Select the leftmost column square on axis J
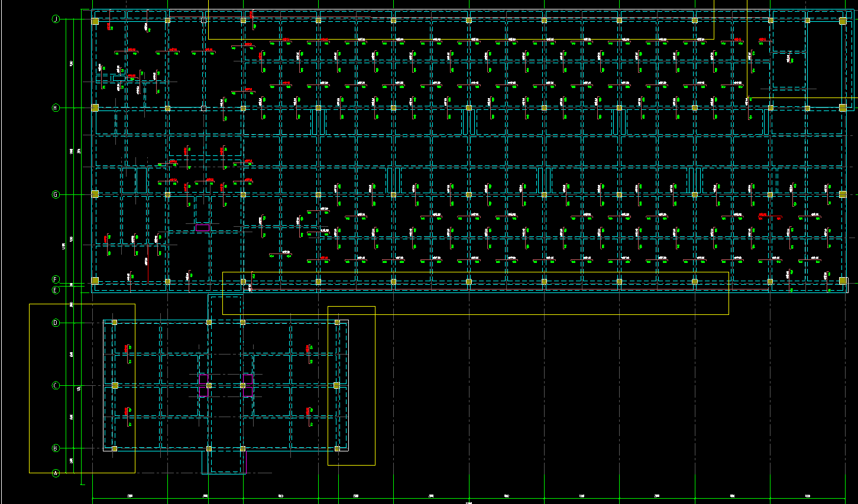Image resolution: width=858 pixels, height=504 pixels. tap(95, 21)
